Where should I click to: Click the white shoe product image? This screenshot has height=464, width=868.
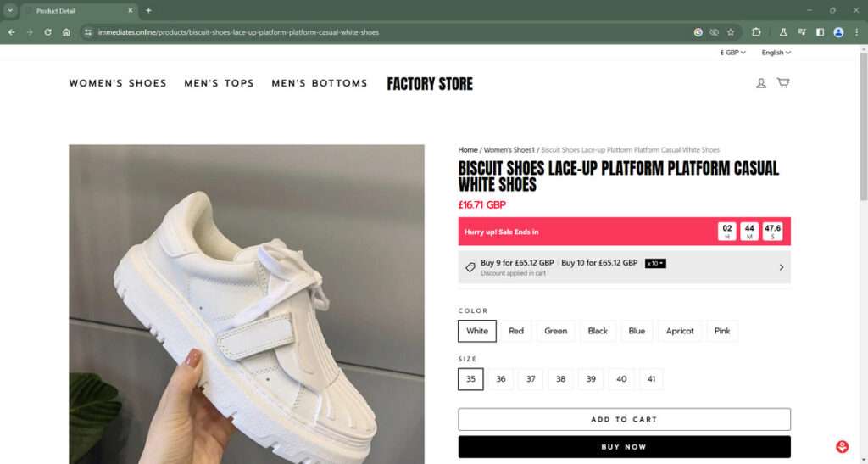click(x=246, y=304)
